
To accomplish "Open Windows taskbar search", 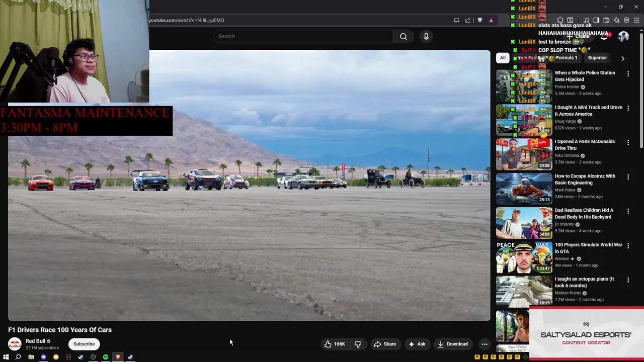I will point(18,357).
